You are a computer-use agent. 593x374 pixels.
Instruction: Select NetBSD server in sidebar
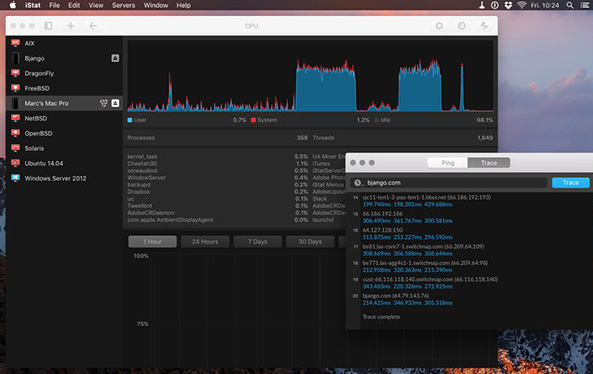pyautogui.click(x=64, y=118)
